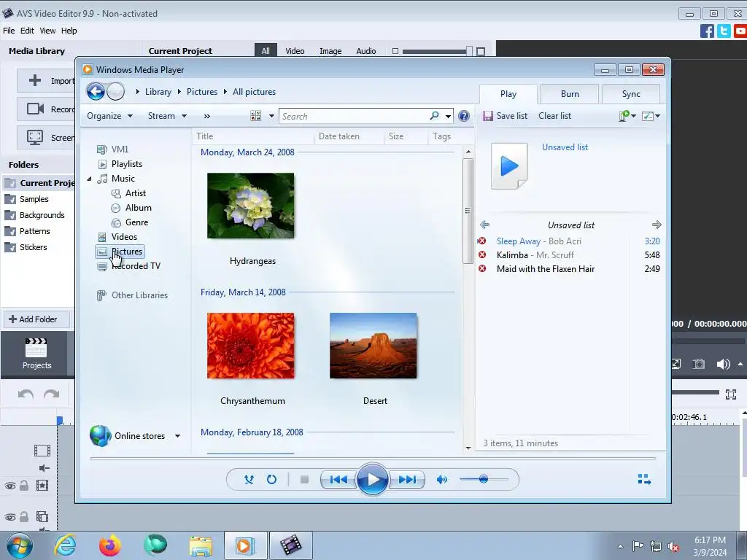Screen dimensions: 747x560
Task: Select the Desert picture thumbnail
Action: [x=373, y=345]
